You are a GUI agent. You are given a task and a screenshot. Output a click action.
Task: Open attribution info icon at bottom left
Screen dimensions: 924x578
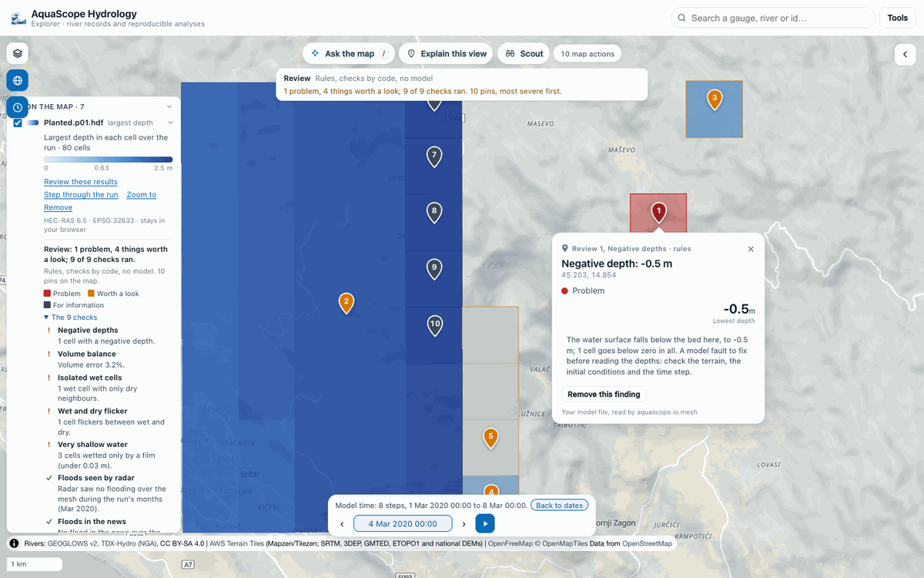[x=15, y=543]
